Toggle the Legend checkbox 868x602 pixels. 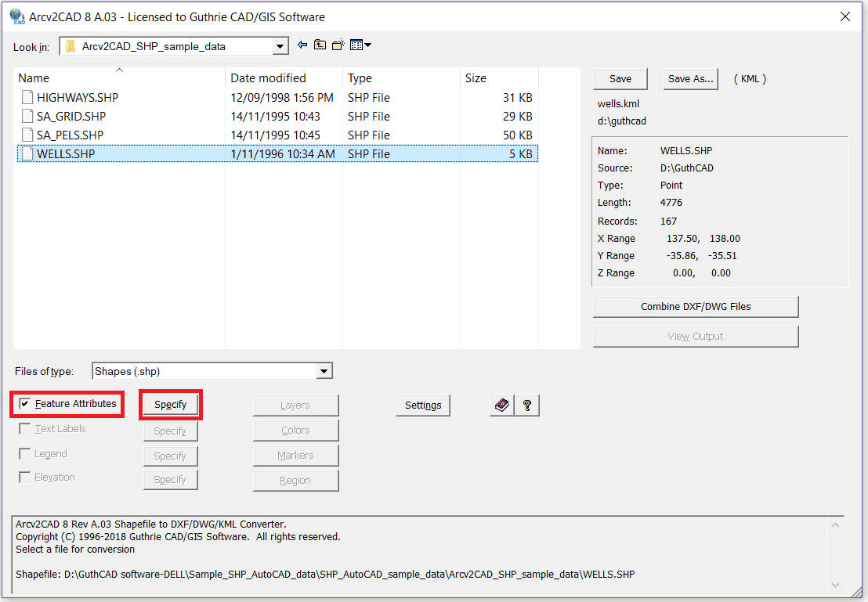pyautogui.click(x=25, y=454)
